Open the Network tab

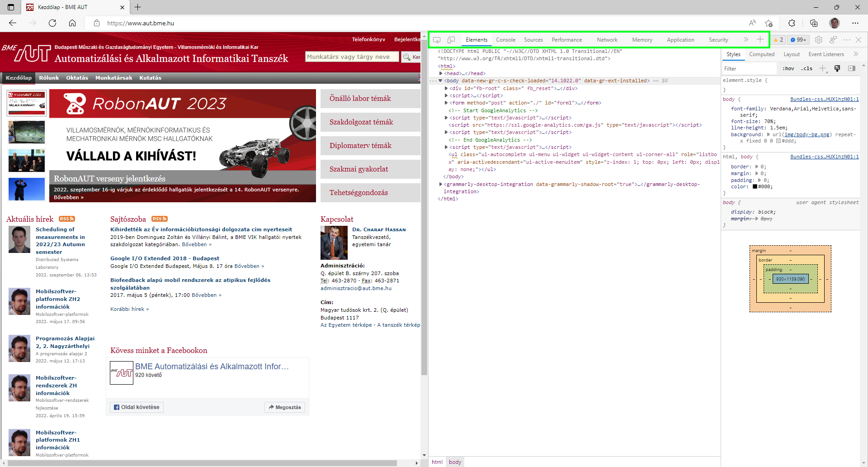[607, 40]
